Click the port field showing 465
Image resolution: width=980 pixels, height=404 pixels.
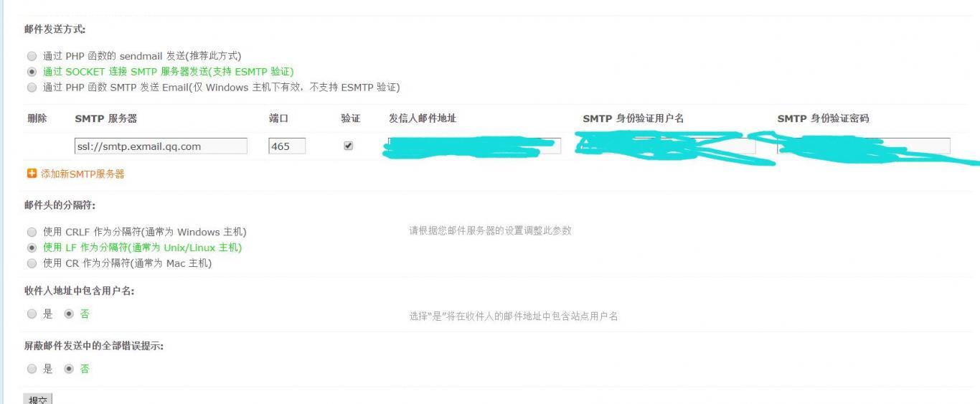pyautogui.click(x=287, y=146)
